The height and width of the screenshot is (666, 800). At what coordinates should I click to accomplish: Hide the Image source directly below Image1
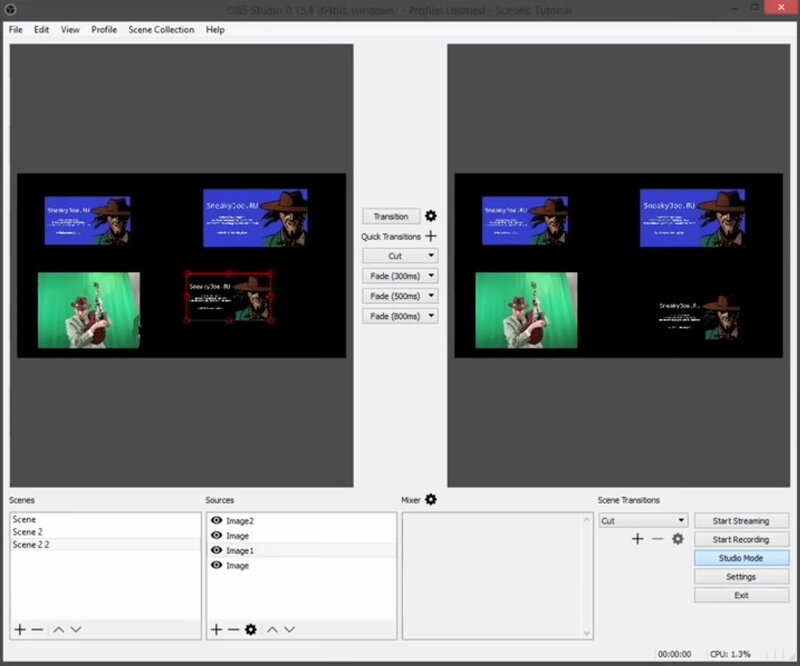point(216,565)
